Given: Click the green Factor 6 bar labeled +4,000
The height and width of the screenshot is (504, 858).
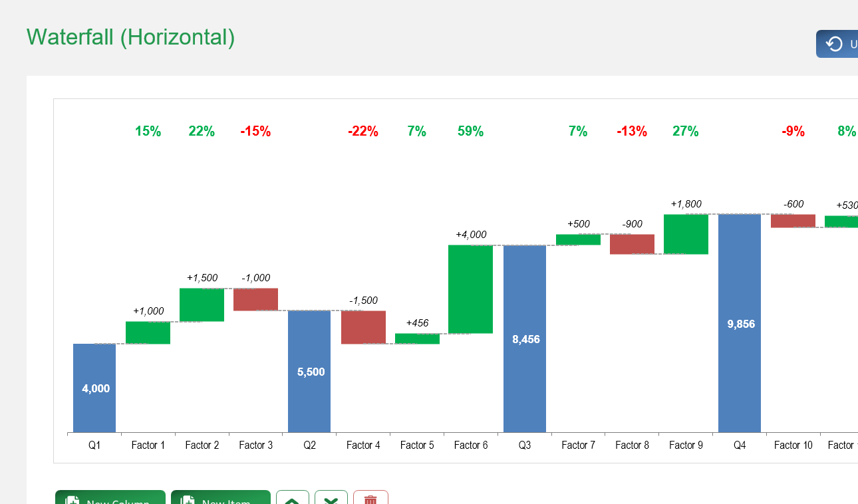Looking at the screenshot, I should click(x=470, y=289).
